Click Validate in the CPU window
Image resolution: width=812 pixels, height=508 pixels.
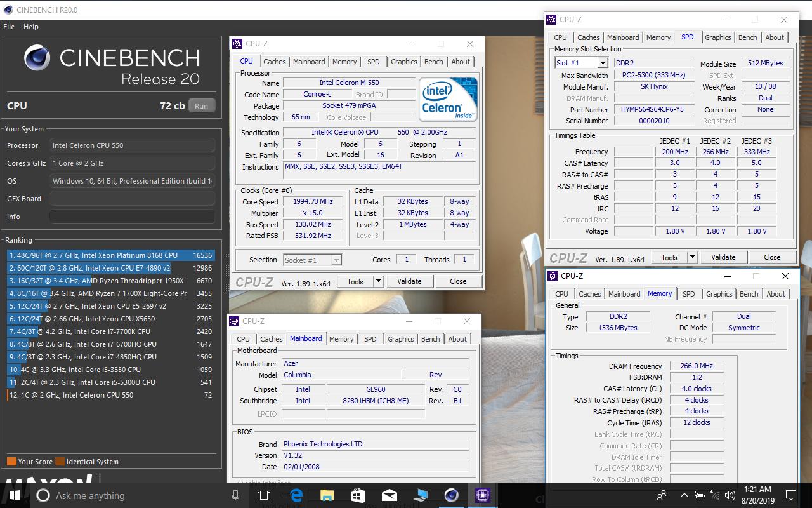(409, 281)
